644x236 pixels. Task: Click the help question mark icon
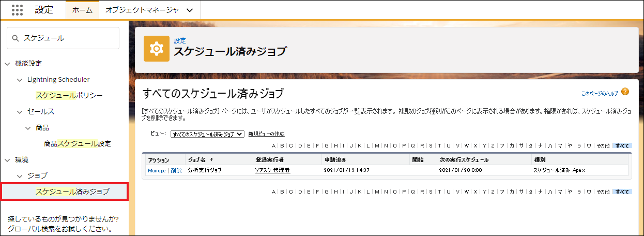(x=625, y=92)
